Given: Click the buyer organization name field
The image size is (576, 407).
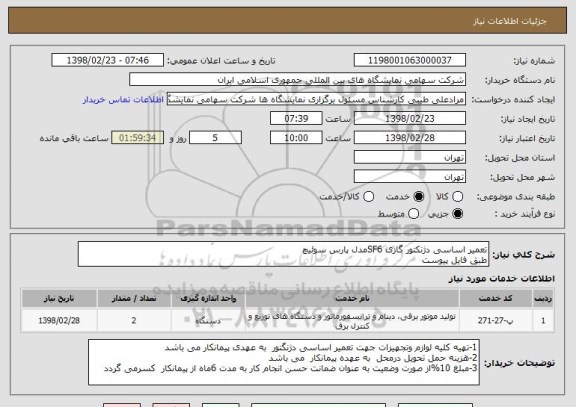Looking at the screenshot, I should pos(298,80).
